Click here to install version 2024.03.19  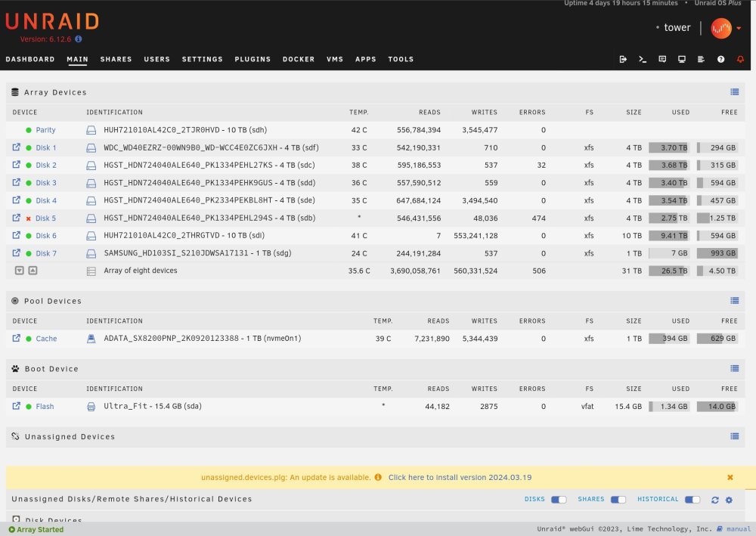tap(460, 477)
